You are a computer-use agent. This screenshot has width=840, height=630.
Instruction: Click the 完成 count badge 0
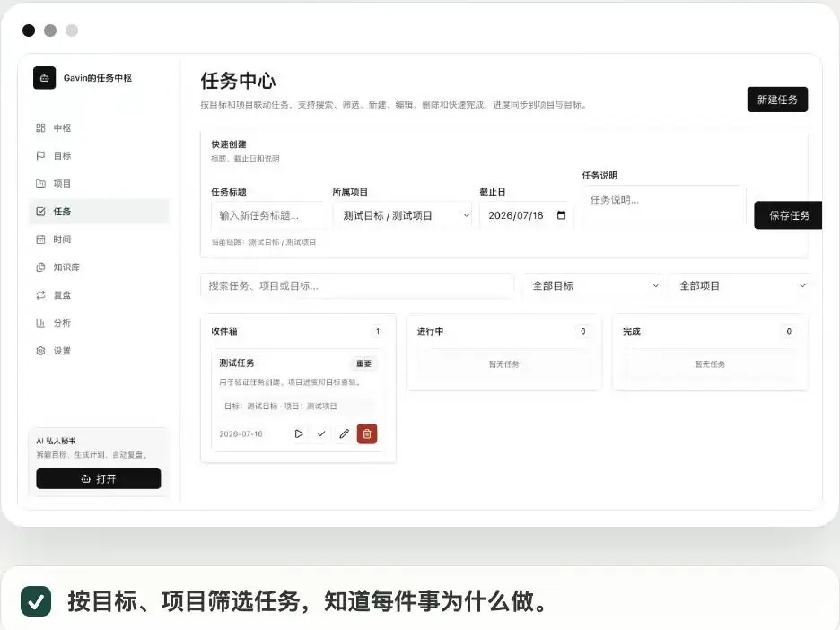pyautogui.click(x=789, y=332)
